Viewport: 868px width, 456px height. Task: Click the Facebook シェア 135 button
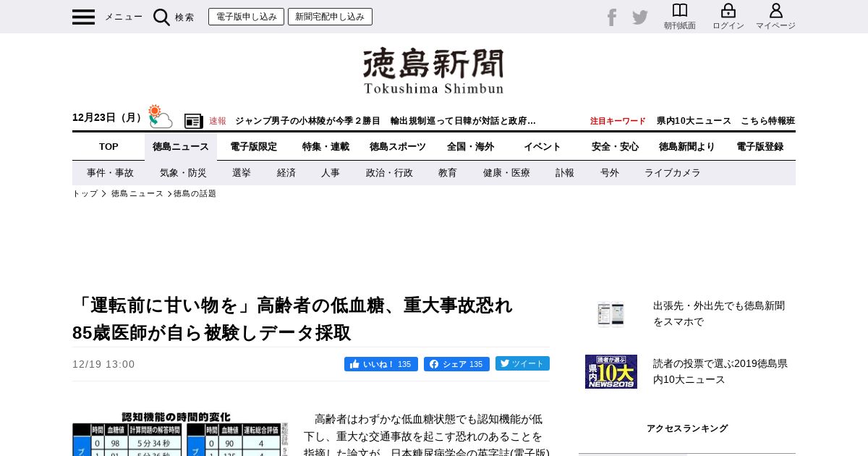(456, 364)
